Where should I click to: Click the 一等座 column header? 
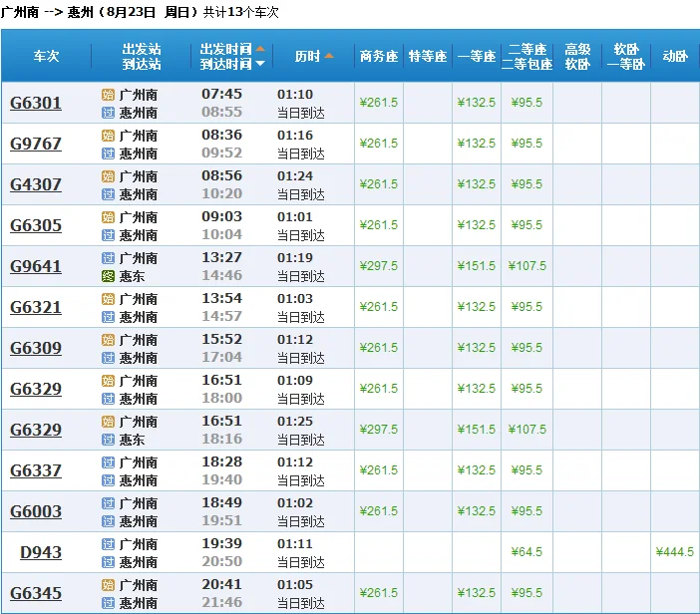click(x=477, y=56)
